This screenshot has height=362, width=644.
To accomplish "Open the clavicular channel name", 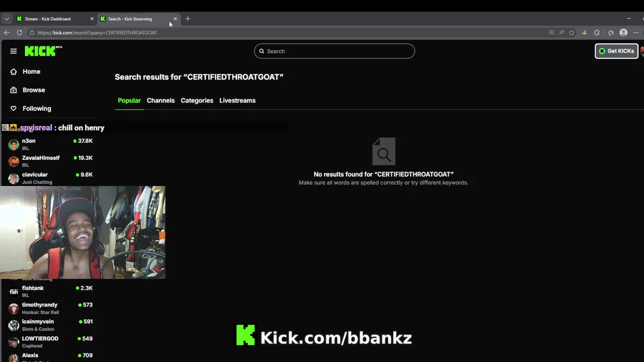I will [x=35, y=175].
